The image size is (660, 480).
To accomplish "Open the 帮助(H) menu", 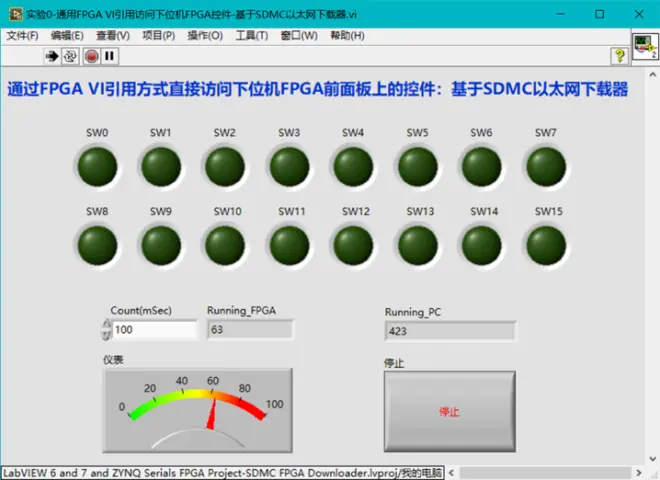I will (x=347, y=36).
